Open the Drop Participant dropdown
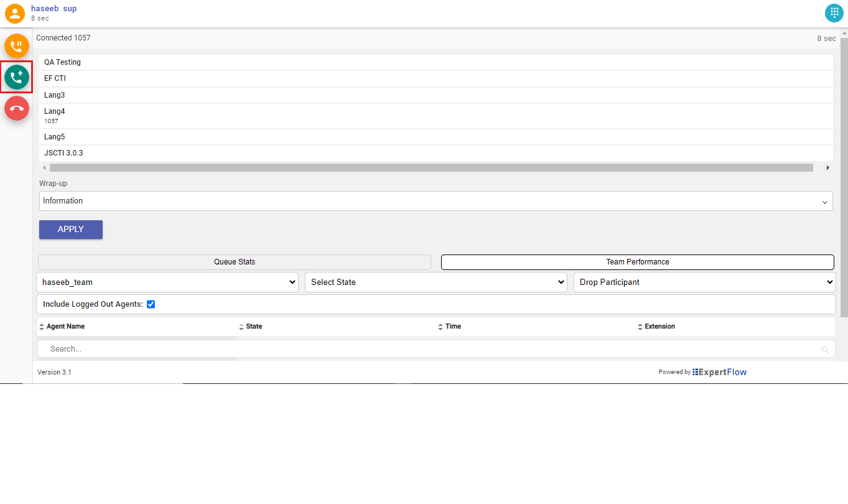 (x=704, y=282)
